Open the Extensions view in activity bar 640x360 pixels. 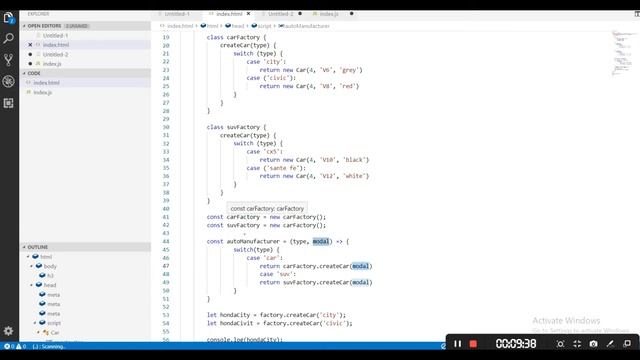[x=9, y=103]
